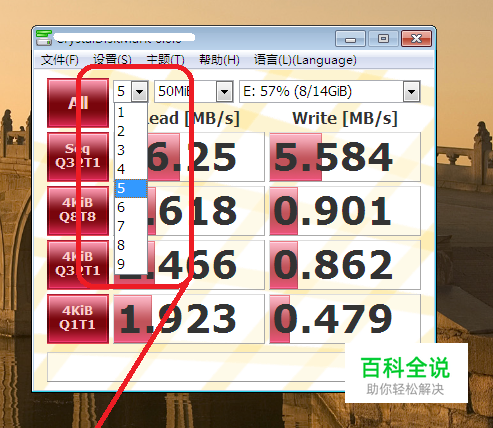The height and width of the screenshot is (428, 493).
Task: Maximize the CrystalDiskMark window
Action: click(x=383, y=39)
